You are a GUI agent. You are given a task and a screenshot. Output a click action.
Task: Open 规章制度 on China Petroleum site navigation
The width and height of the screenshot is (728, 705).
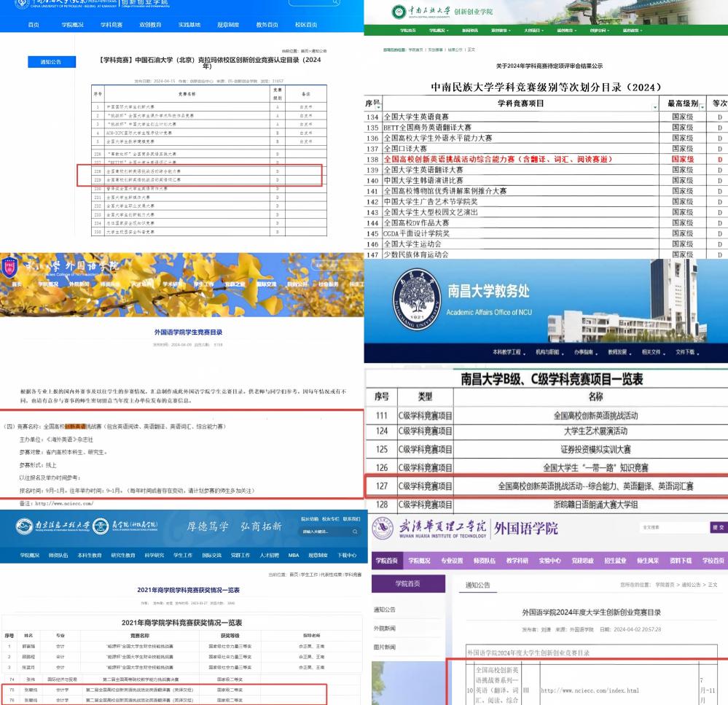point(228,25)
